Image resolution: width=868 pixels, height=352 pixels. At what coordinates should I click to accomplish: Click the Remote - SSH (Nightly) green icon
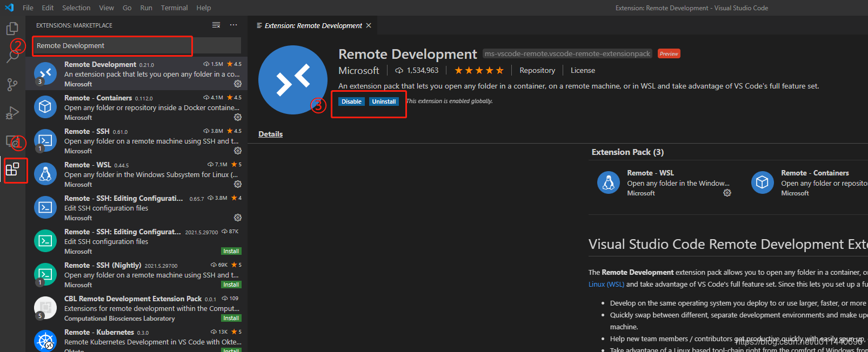(45, 274)
